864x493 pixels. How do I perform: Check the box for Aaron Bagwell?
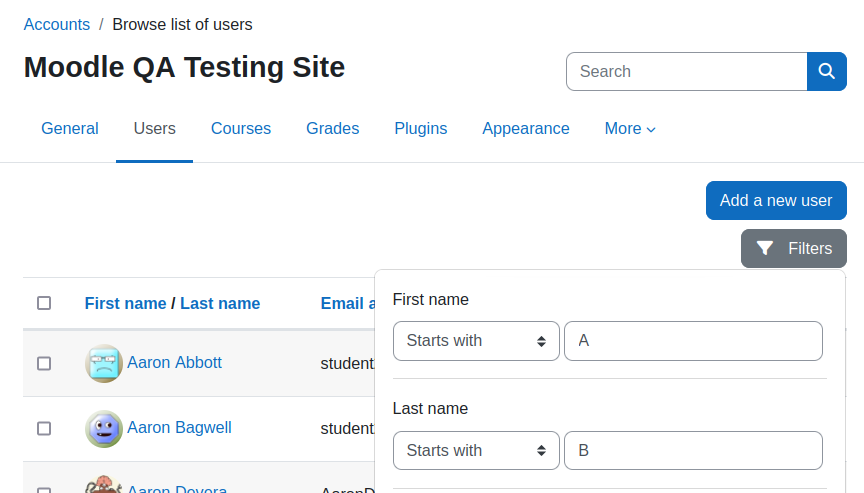tap(44, 429)
